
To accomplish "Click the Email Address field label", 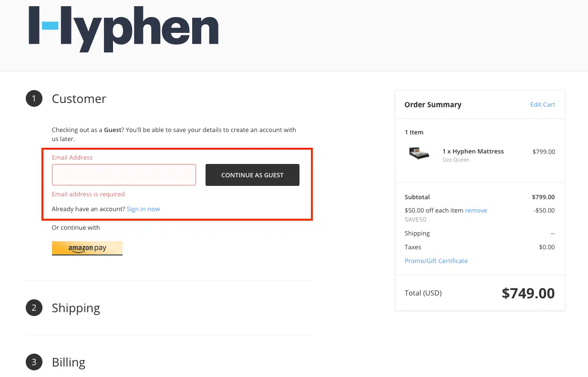I will click(72, 157).
